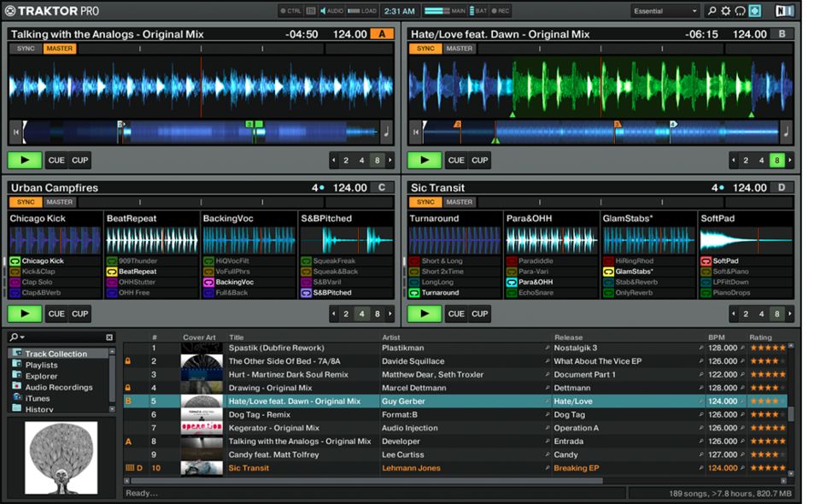This screenshot has height=504, width=820.
Task: Toggle the REC audio recorder indicator
Action: (501, 11)
